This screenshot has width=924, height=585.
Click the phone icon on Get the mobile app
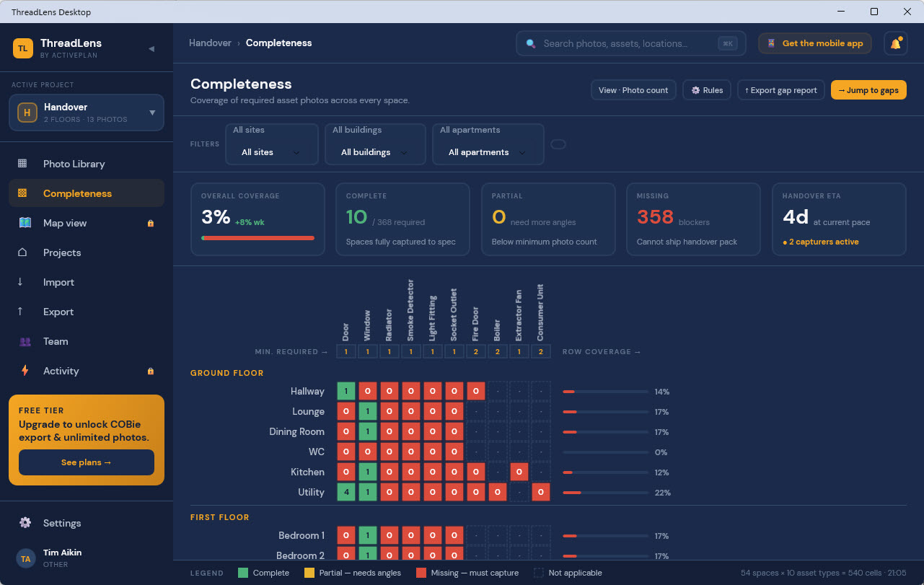click(x=771, y=43)
